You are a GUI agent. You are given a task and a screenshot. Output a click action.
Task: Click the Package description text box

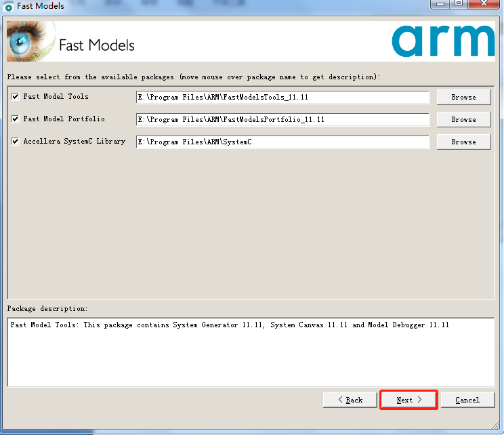[251, 352]
